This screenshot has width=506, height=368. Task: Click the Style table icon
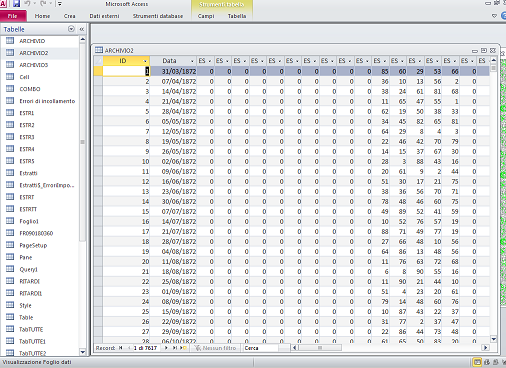tap(10, 305)
